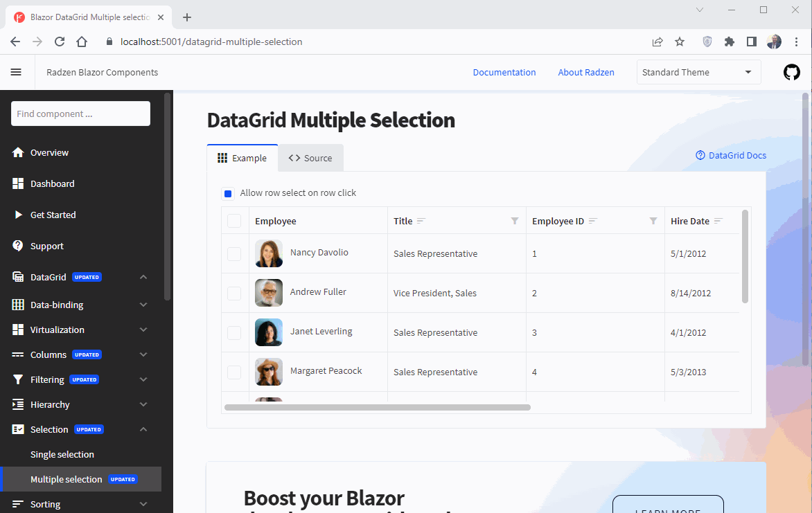Open the hamburger navigation menu
Viewport: 812px width, 513px height.
[x=16, y=72]
